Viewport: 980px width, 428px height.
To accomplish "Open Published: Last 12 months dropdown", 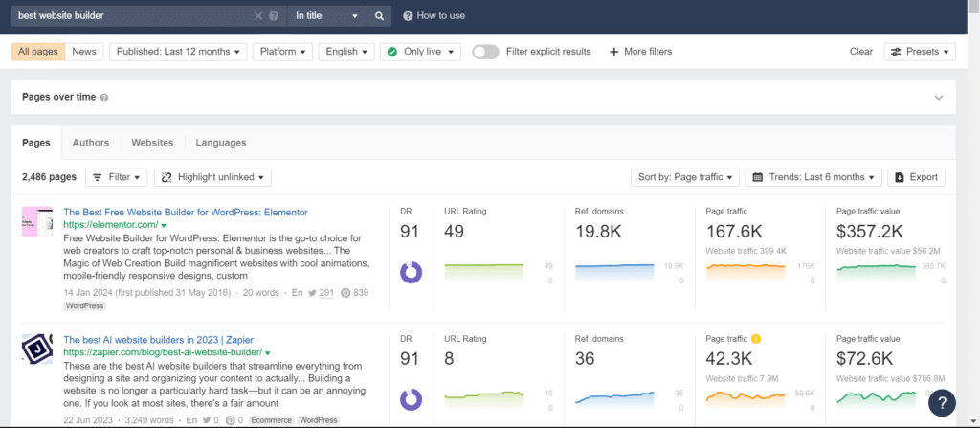I will coord(178,52).
